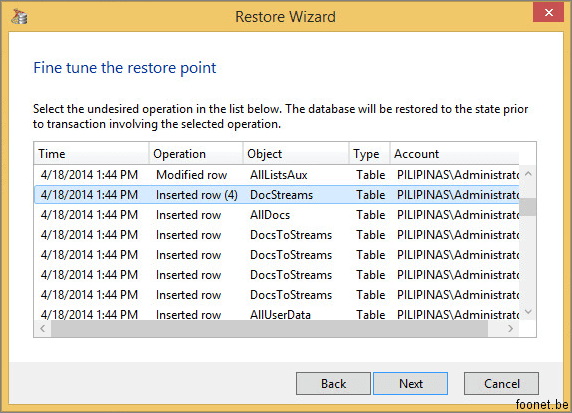Click the horizontal scrollbar right arrow

[511, 328]
